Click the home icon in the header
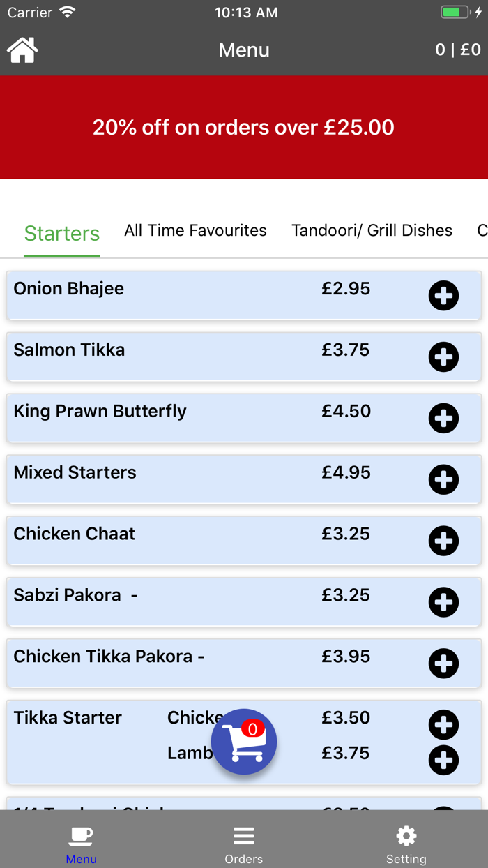The height and width of the screenshot is (868, 488). click(22, 50)
